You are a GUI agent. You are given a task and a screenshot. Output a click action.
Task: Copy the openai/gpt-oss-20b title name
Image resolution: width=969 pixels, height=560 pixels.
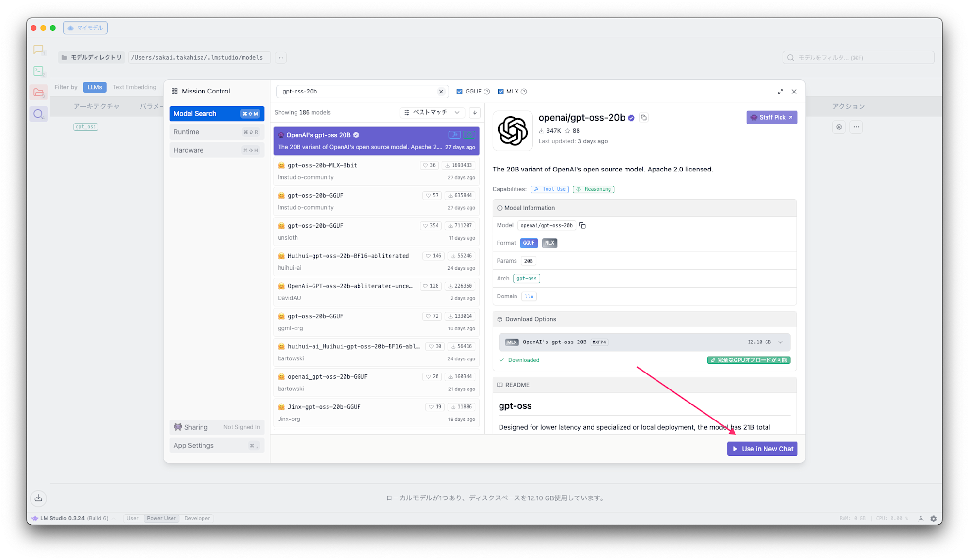[643, 117]
